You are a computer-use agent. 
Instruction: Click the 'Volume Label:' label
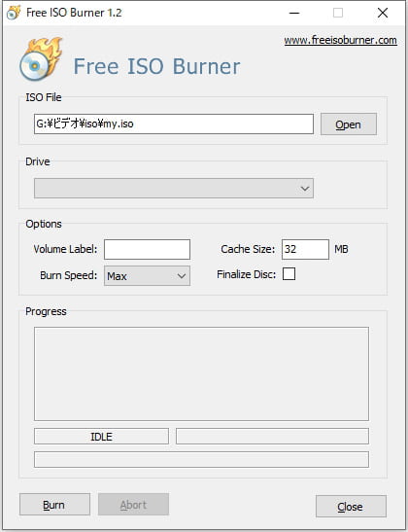65,249
